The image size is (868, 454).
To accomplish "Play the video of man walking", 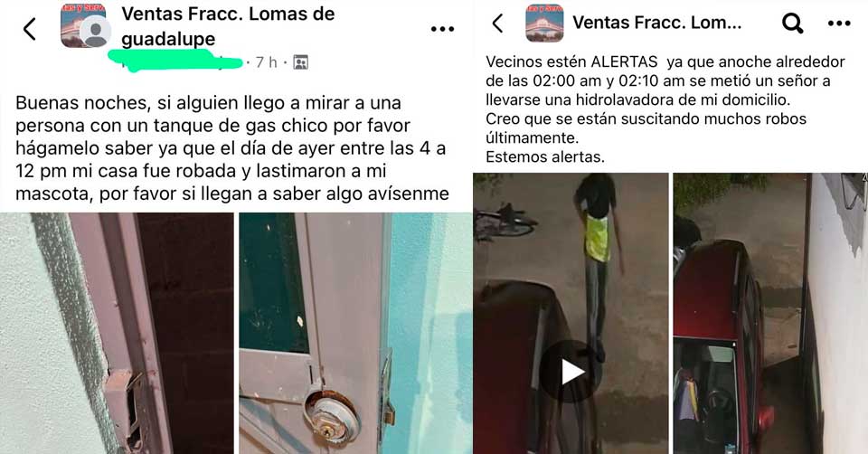I will pyautogui.click(x=571, y=372).
